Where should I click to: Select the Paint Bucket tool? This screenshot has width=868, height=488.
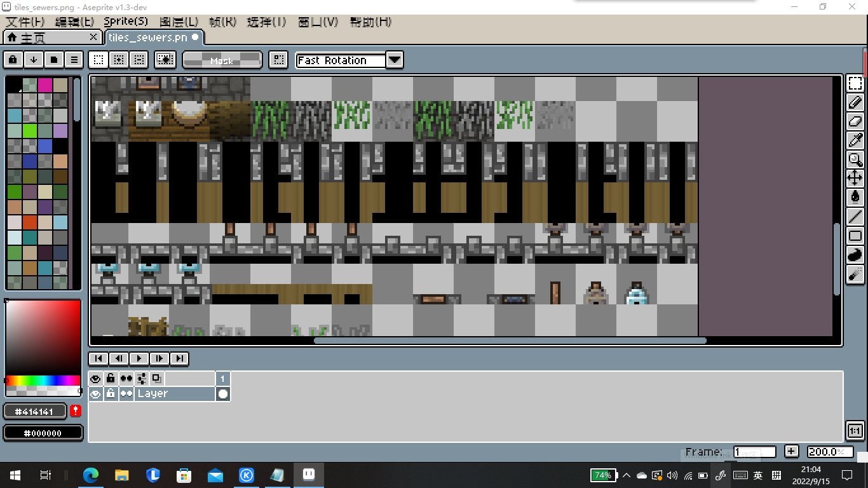tap(855, 198)
